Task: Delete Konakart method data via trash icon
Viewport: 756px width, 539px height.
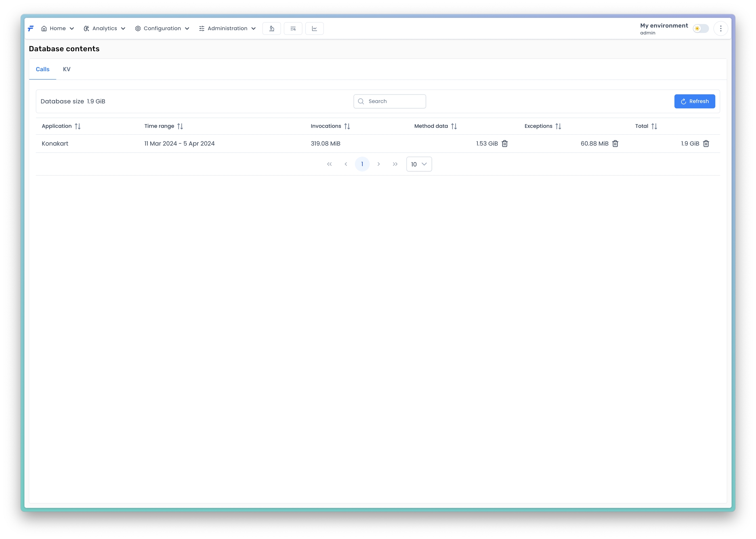Action: tap(505, 144)
